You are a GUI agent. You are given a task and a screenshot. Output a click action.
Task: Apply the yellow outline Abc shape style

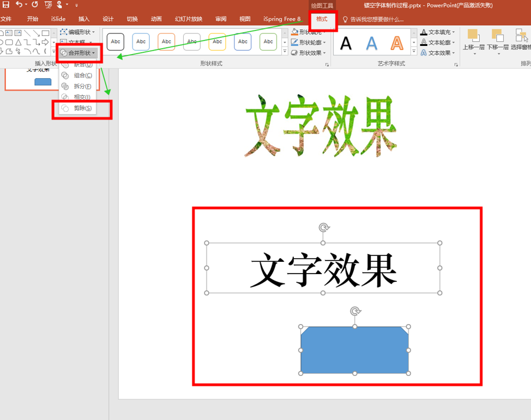click(217, 42)
